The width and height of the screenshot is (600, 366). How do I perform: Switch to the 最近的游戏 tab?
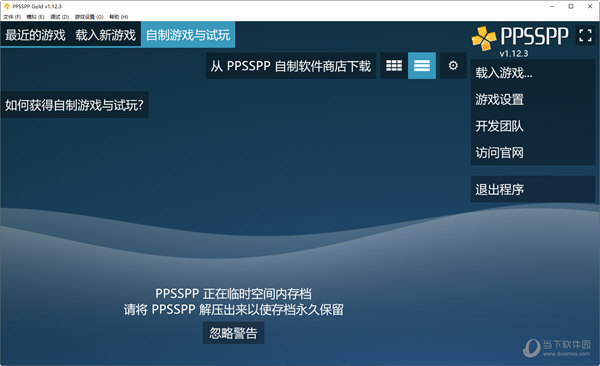[35, 35]
